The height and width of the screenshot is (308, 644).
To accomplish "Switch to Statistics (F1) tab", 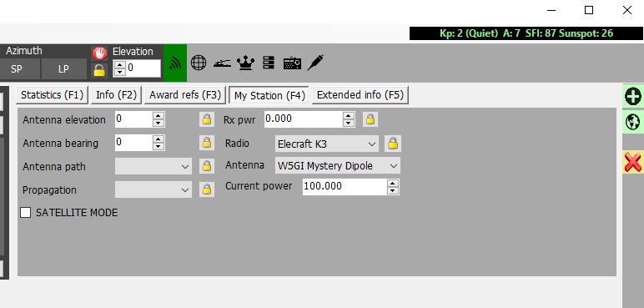I will coord(53,95).
